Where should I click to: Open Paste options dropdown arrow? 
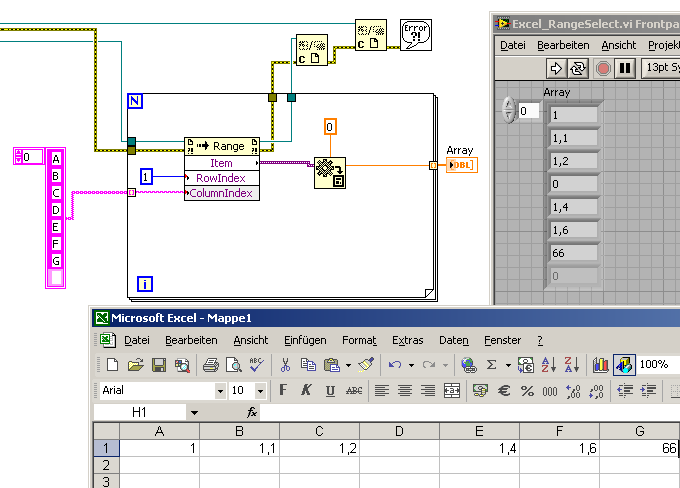(348, 365)
